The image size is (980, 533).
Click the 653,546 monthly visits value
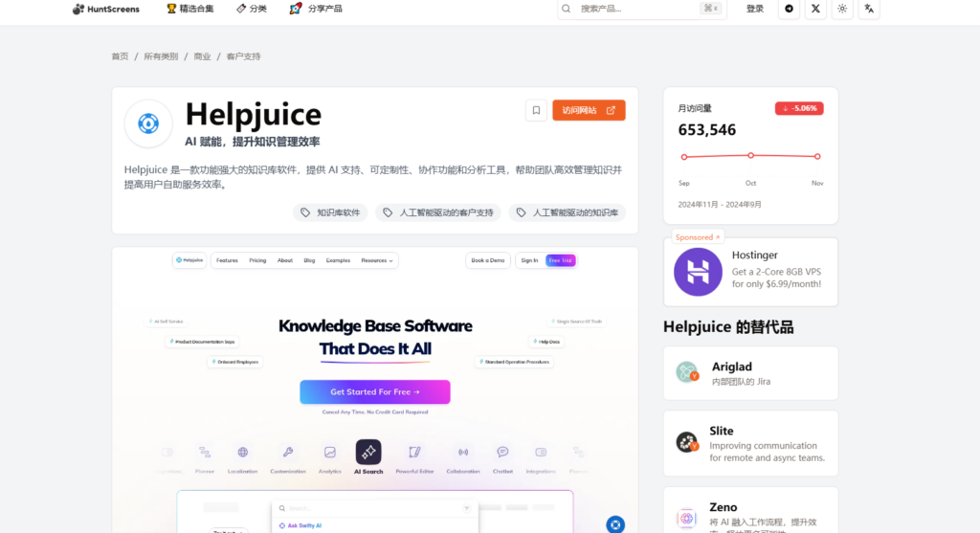(x=707, y=130)
